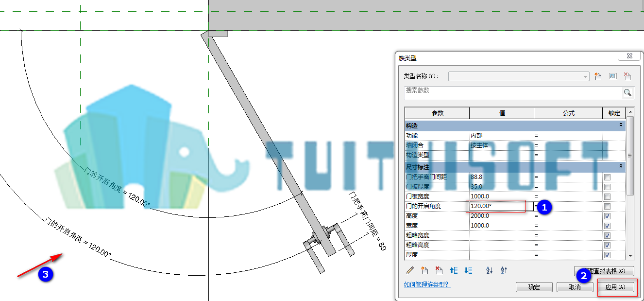The image size is (644, 301).
Task: Toggle lock checkbox for 门的开启角度
Action: 607,206
